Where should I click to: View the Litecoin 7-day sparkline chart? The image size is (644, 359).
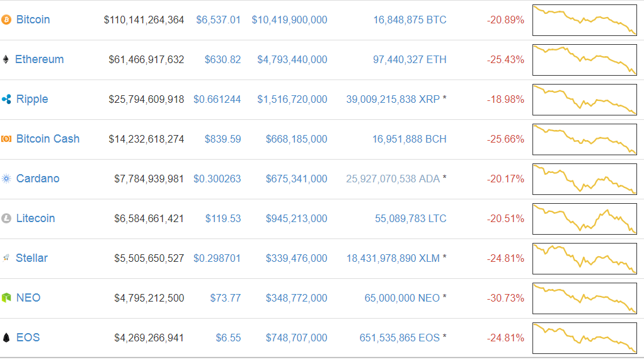(584, 219)
